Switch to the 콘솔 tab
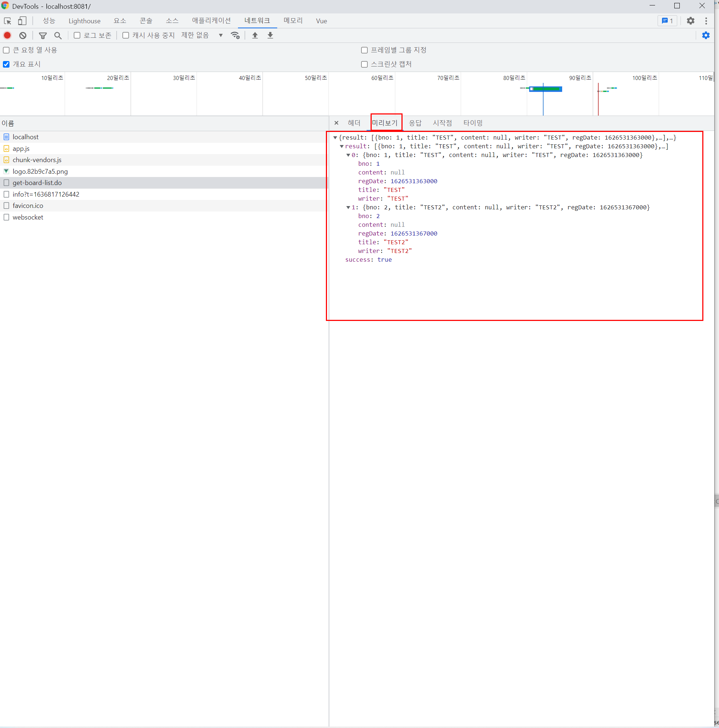 coord(146,21)
